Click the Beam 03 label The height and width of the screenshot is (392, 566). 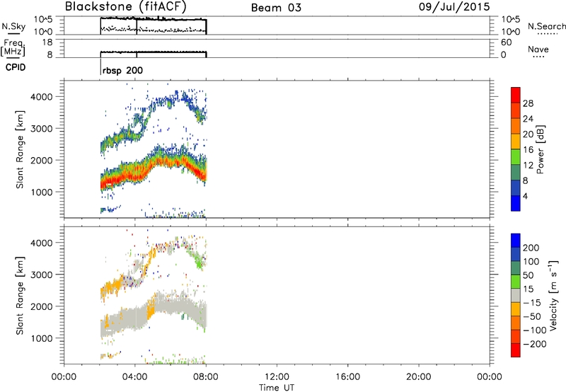tap(276, 8)
